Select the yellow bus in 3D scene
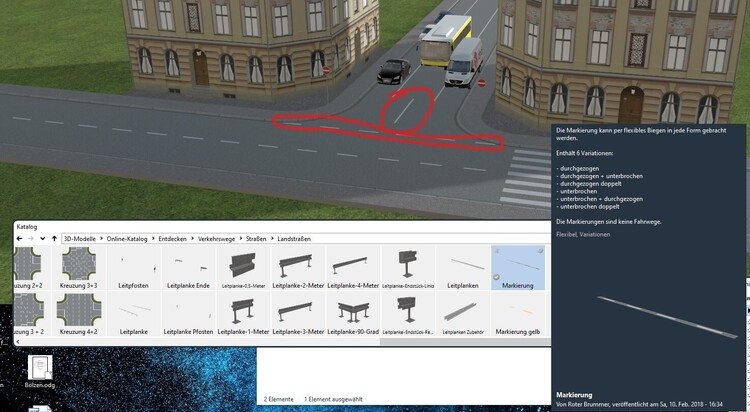The height and width of the screenshot is (412, 750). click(445, 40)
